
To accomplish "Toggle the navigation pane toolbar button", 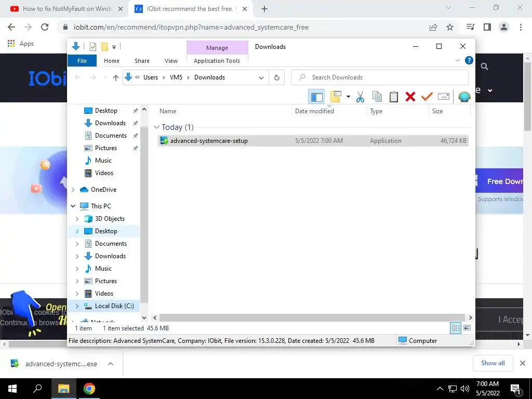I will 316,97.
